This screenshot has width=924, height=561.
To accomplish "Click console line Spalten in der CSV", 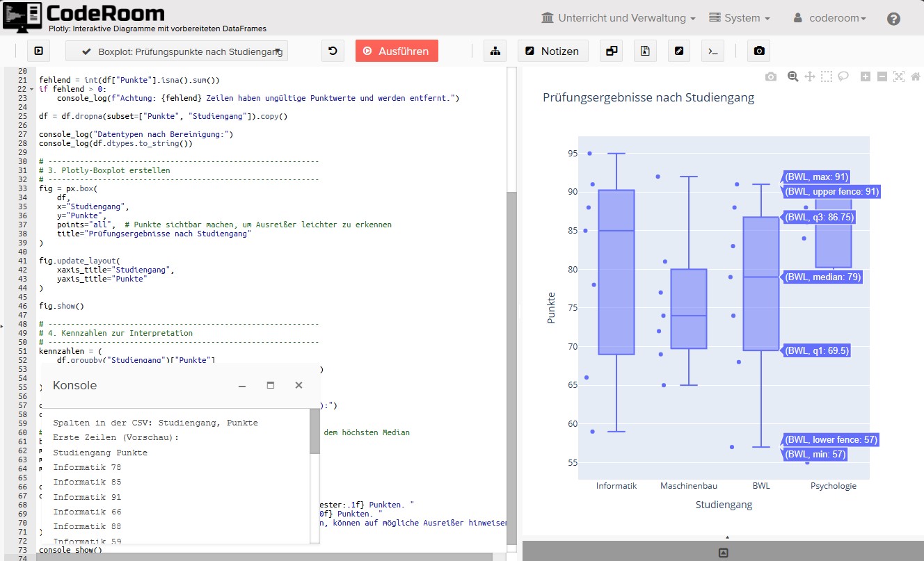I will coord(155,423).
